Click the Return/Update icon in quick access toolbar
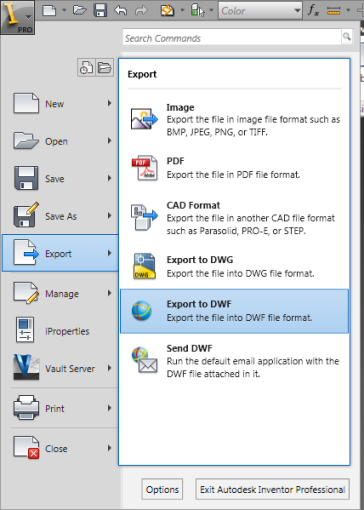 click(167, 10)
